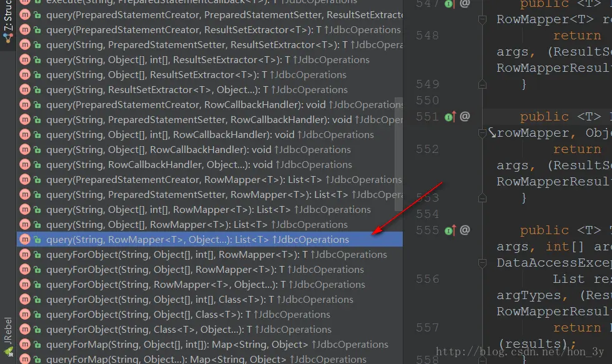The width and height of the screenshot is (612, 364).
Task: Toggle fold marker beside the DataAccessExce line
Action: coord(482,263)
